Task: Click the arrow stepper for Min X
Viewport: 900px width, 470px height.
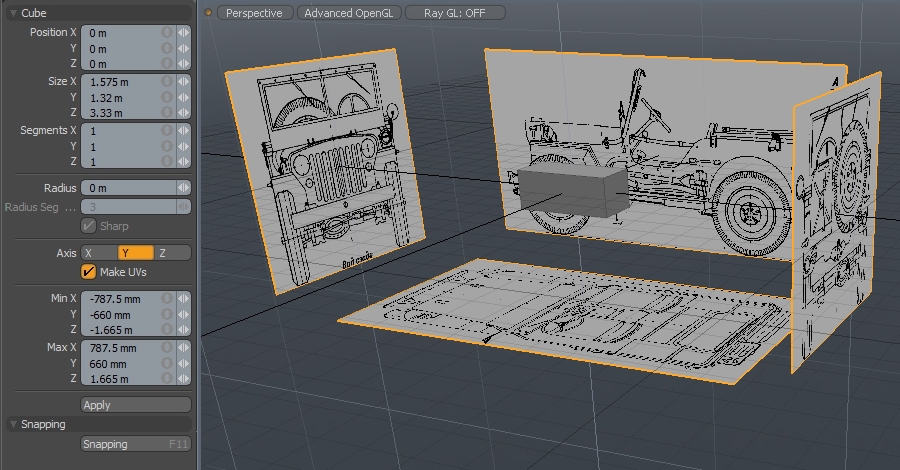Action: tap(184, 298)
